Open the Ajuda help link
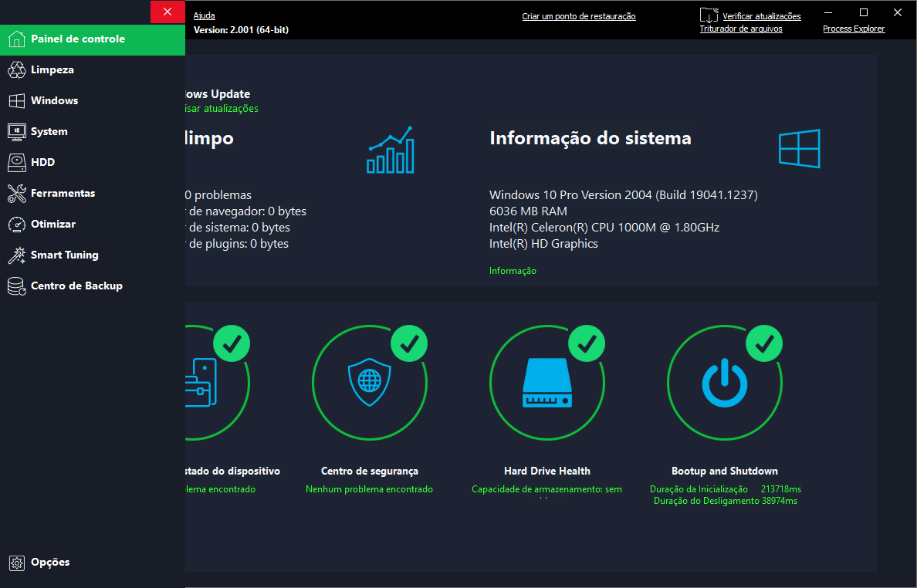 click(204, 15)
